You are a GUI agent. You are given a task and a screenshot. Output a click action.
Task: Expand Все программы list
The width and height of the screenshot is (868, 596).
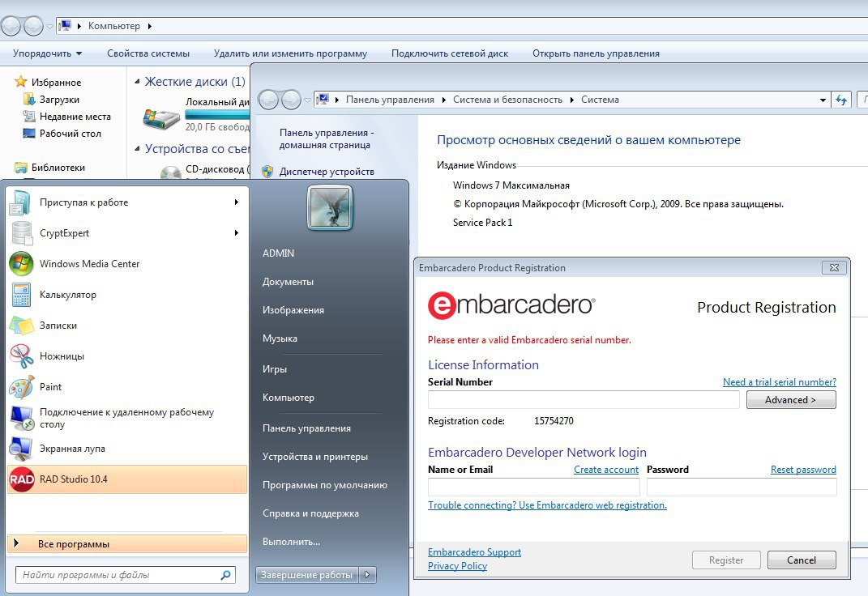(127, 544)
